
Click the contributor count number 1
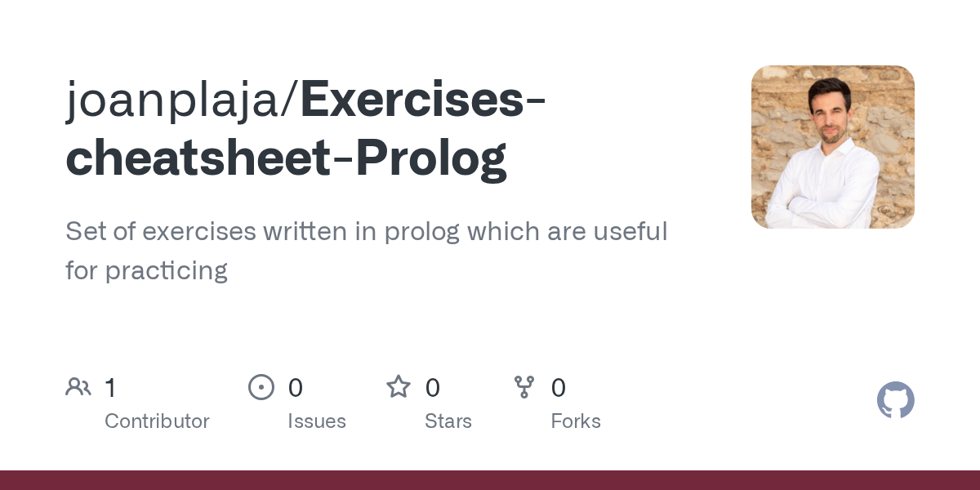[x=110, y=387]
